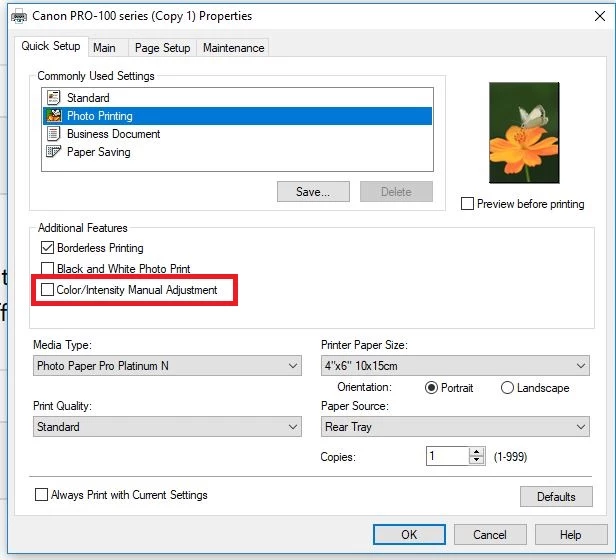Select "Photo Printing" setting row
Screen dimensions: 616x560
tap(237, 116)
